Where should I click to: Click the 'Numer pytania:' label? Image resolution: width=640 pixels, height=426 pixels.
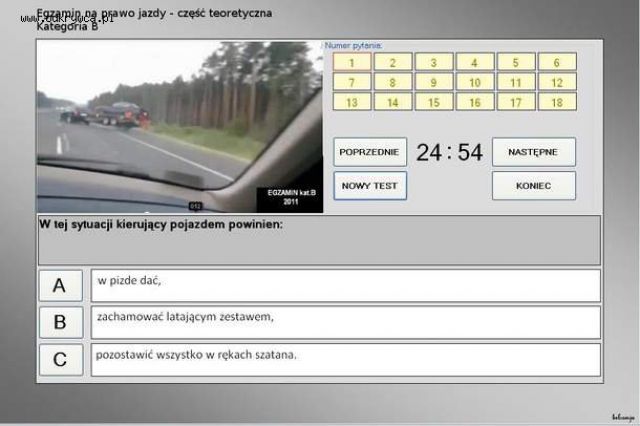(353, 45)
